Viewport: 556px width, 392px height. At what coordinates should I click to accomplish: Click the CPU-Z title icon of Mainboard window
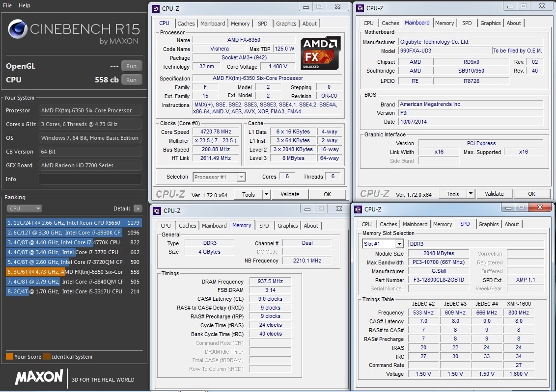click(360, 8)
